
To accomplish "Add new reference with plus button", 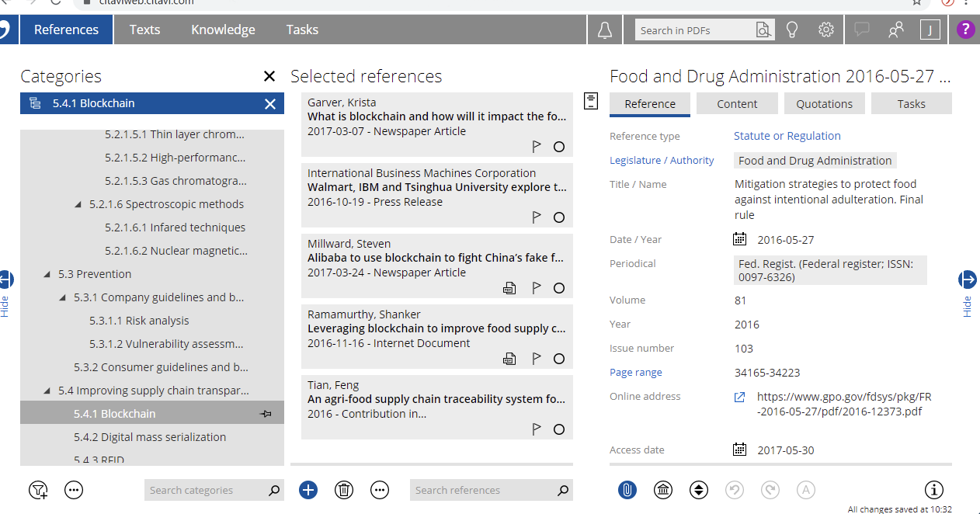I will 308,490.
